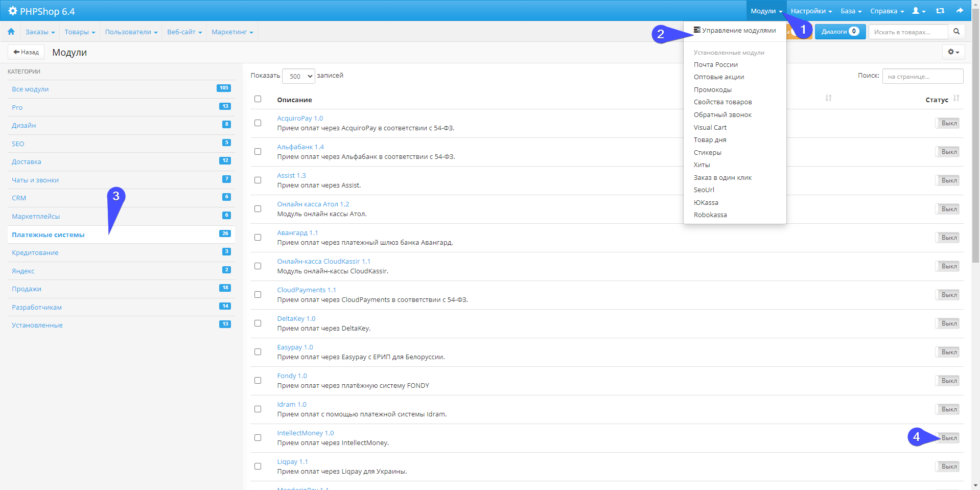Expand the Настройки top menu
The image size is (980, 490).
click(811, 11)
